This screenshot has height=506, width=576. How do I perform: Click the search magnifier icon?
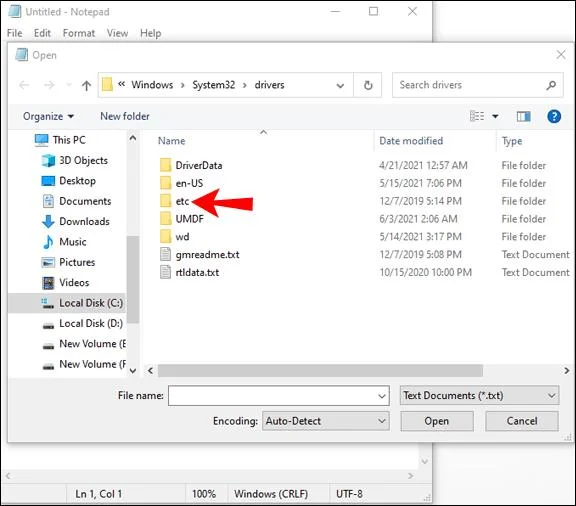point(551,85)
